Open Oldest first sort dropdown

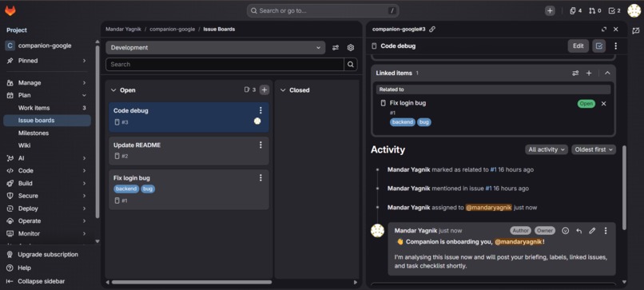594,149
